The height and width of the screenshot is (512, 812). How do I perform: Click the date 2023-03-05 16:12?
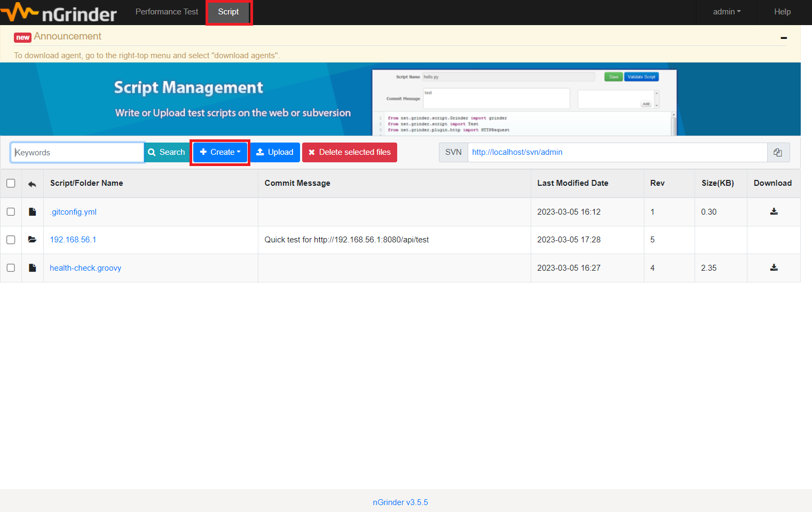[569, 212]
